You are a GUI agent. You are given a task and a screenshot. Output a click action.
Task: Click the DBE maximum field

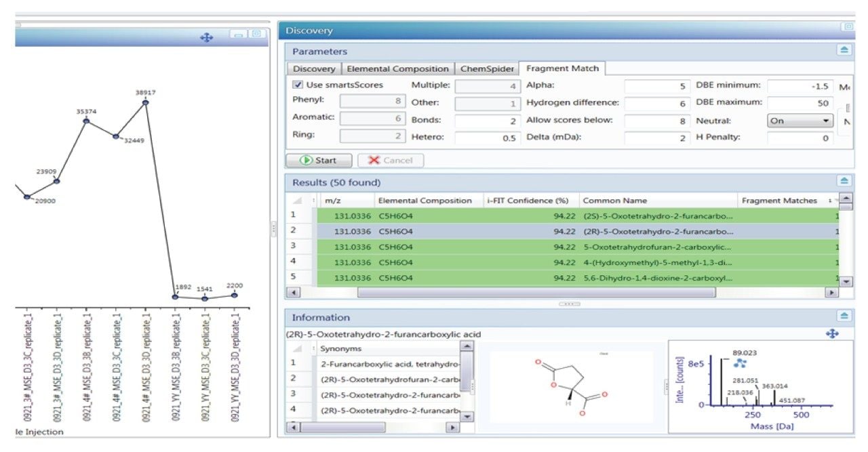[x=800, y=104]
